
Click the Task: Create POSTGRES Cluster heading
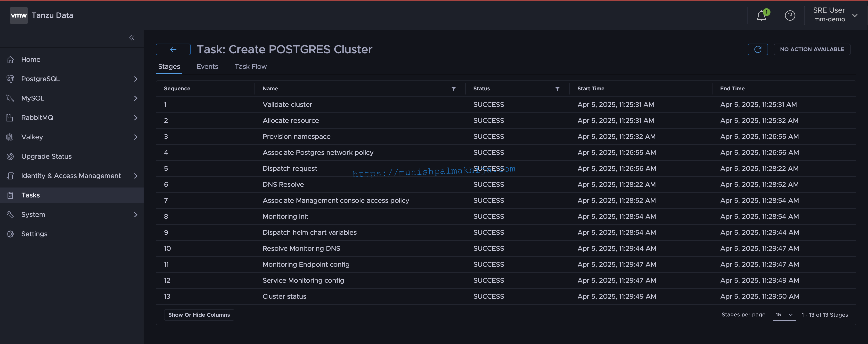(284, 49)
